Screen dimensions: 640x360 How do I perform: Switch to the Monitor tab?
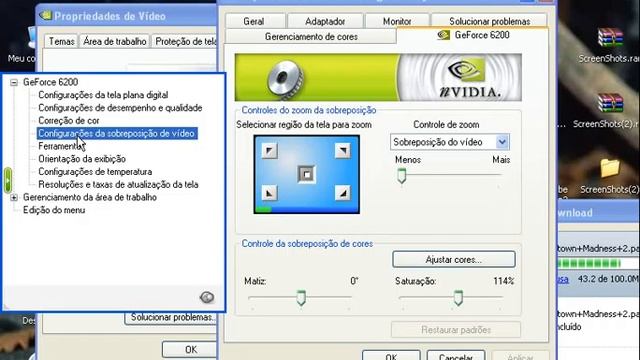(x=397, y=21)
